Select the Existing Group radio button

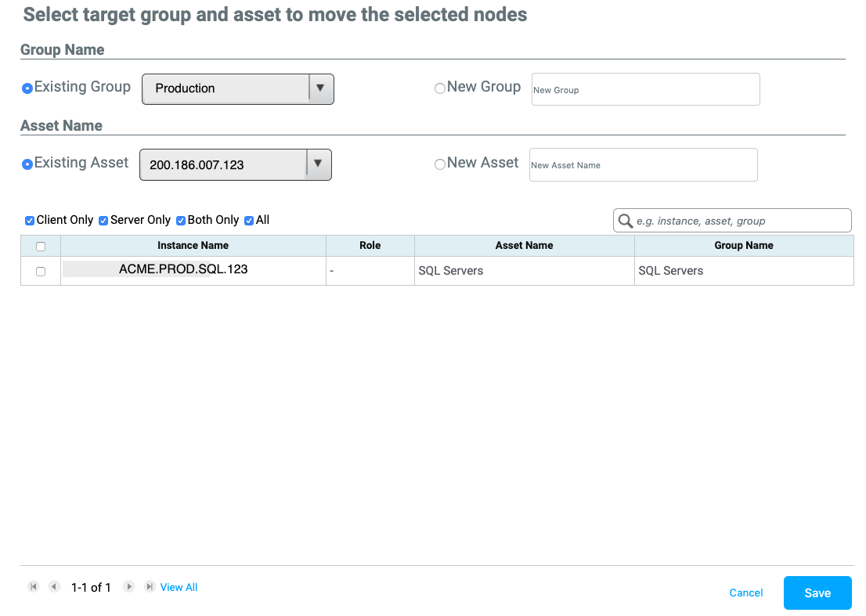(27, 88)
